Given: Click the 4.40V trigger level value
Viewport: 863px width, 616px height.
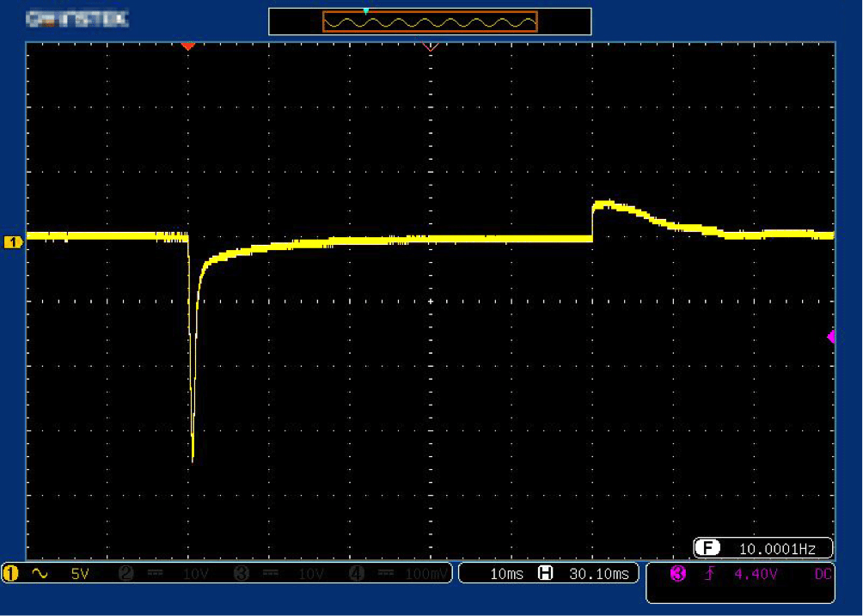Looking at the screenshot, I should (755, 574).
